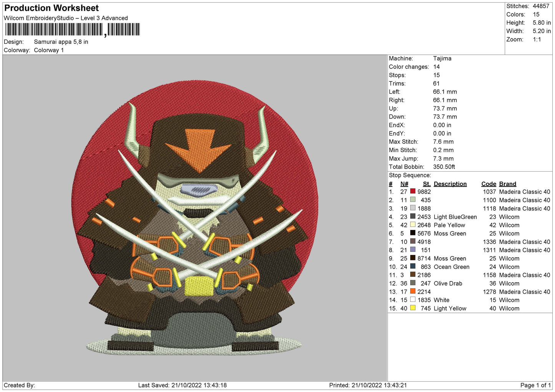Screen dimensions: 555x392
Task: Click the pale green swatch for stop 2
Action: [413, 200]
